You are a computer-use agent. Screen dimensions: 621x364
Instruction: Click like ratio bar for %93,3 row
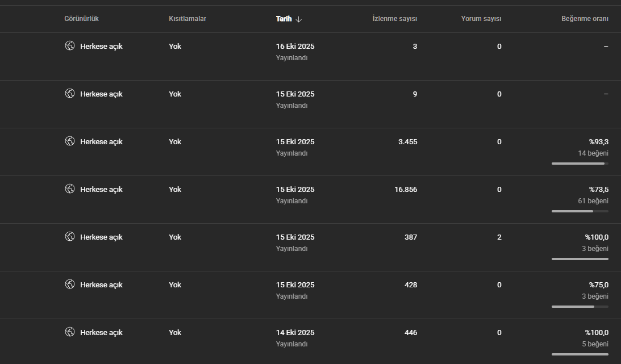580,164
